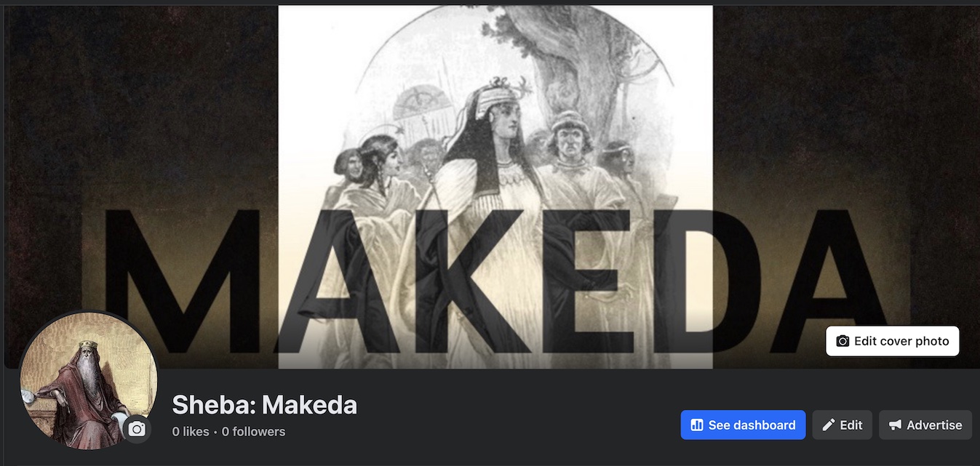
Task: Click the camera icon on profile picture
Action: tap(137, 430)
